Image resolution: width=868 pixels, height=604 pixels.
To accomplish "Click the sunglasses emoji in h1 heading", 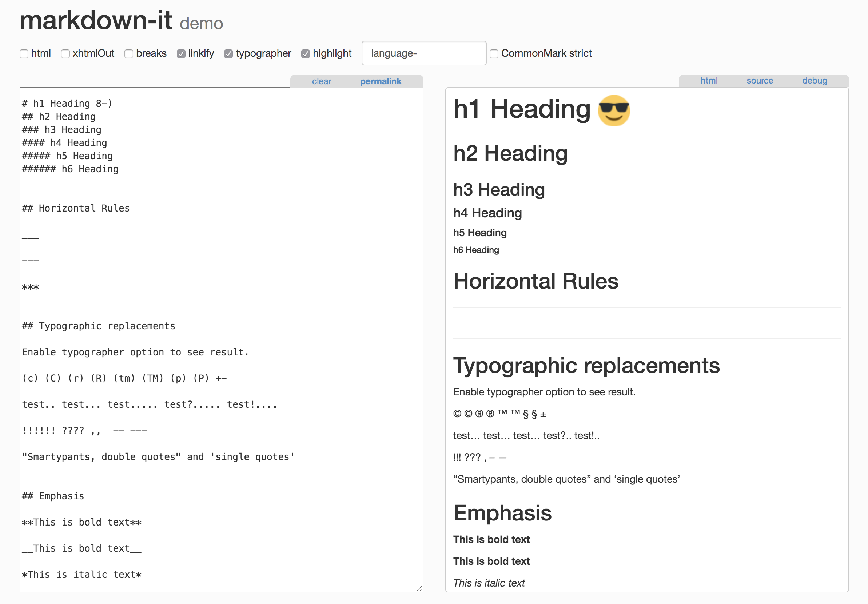I will 614,110.
